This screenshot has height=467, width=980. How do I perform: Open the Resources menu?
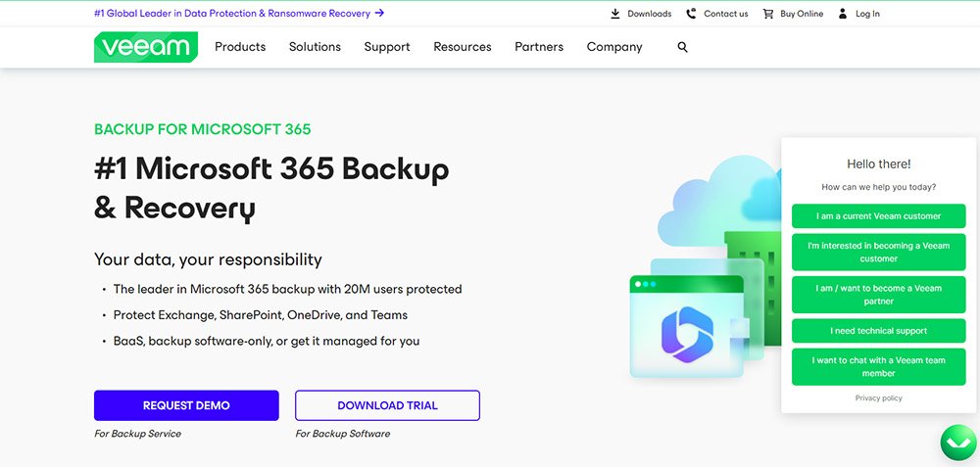463,47
